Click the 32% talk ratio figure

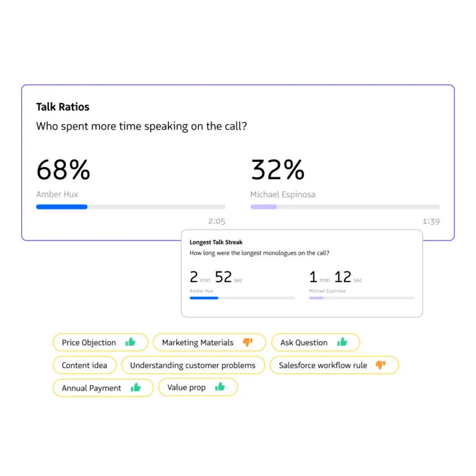click(278, 170)
